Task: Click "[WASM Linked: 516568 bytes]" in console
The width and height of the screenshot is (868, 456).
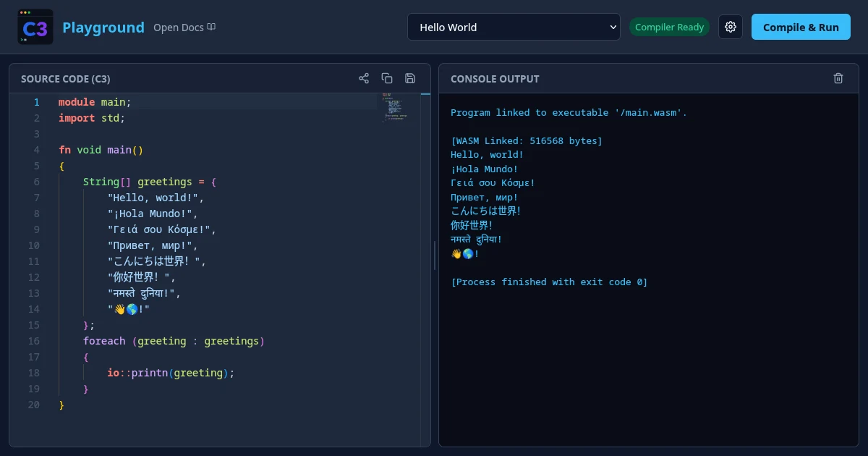Action: [x=527, y=140]
